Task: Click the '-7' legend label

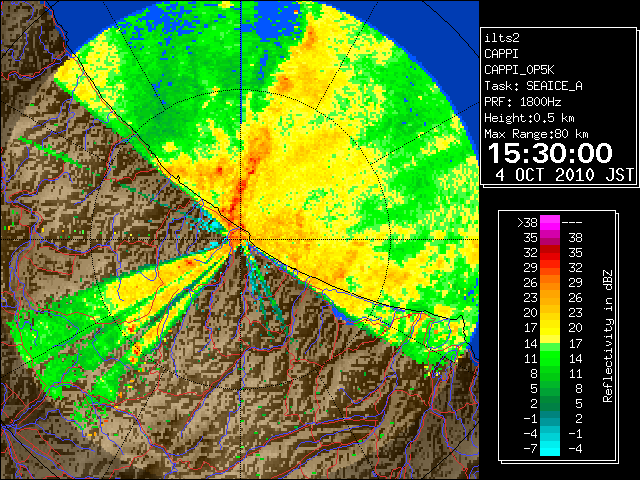Action: coord(530,448)
